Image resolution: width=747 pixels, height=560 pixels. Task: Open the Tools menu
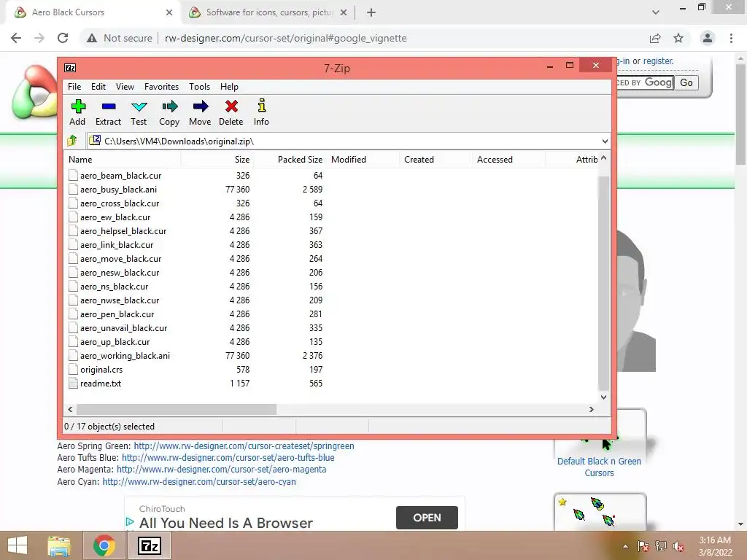(x=199, y=87)
